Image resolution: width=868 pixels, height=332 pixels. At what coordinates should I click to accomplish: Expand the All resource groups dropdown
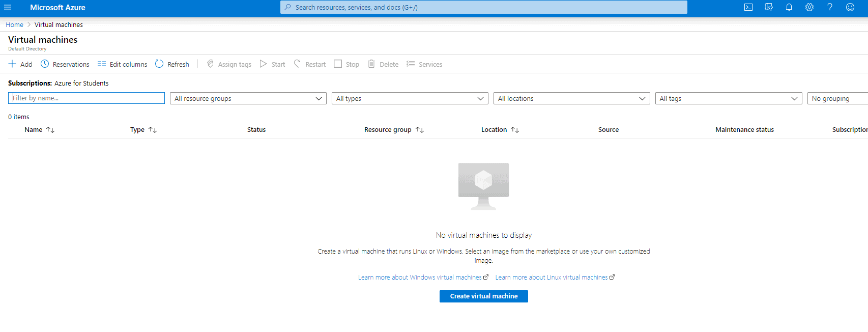click(x=248, y=98)
